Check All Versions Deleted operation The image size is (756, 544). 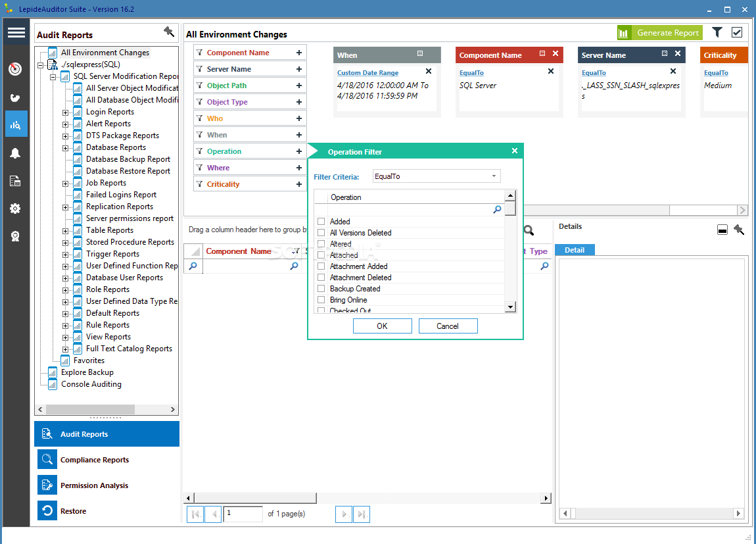(x=321, y=232)
